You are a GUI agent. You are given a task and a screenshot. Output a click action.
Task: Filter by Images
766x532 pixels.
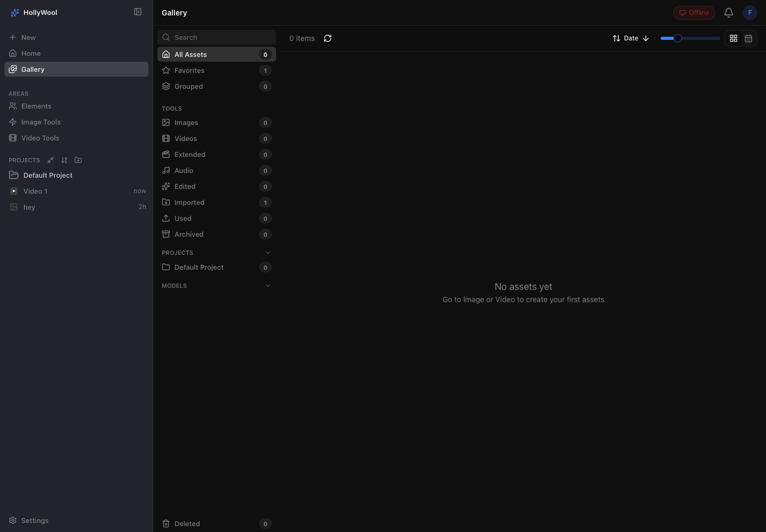[x=217, y=122]
